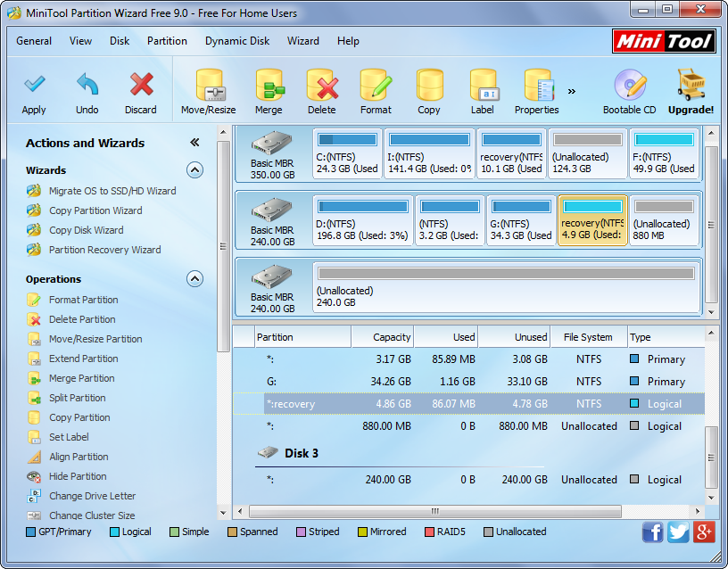Viewport: 728px width, 569px height.
Task: Click Move/Resize Partition operation
Action: coord(85,339)
